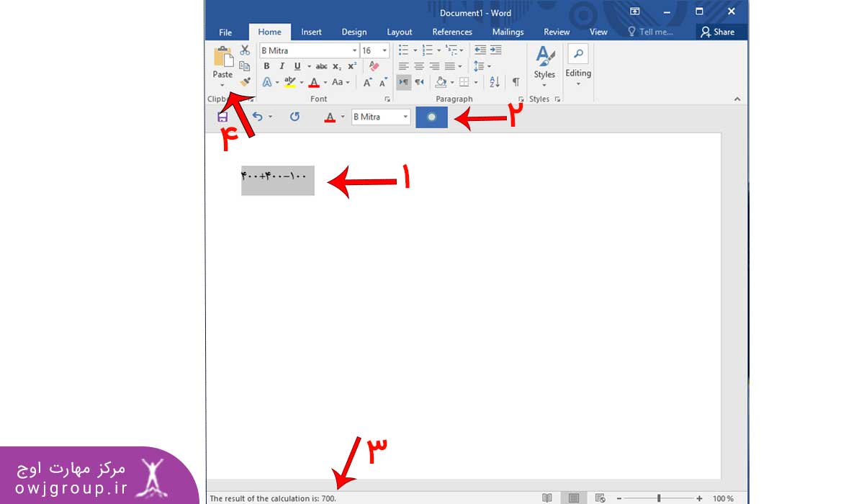This screenshot has height=504, width=864.
Task: Align text to the right
Action: click(x=434, y=66)
